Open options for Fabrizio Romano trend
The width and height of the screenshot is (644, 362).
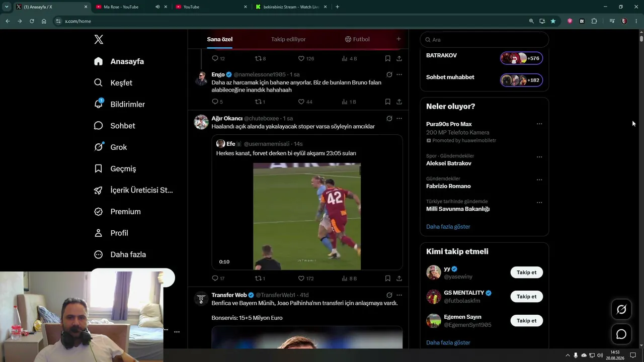tap(539, 179)
